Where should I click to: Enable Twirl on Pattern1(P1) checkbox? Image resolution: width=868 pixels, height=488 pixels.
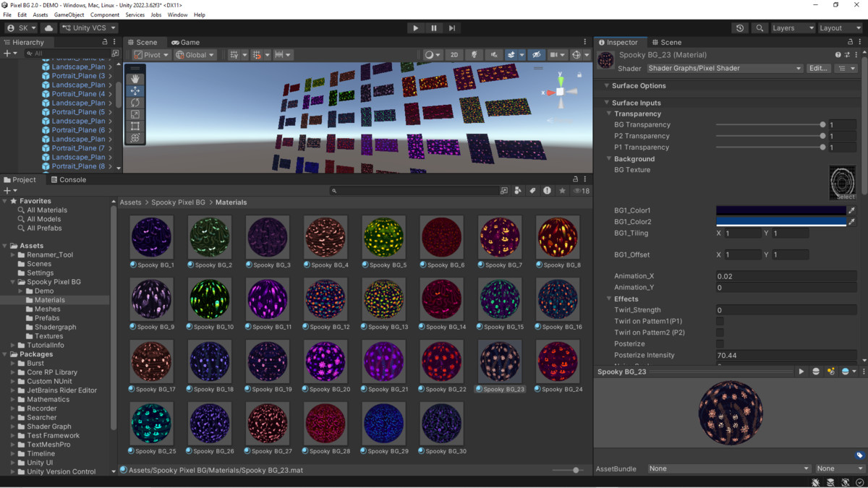(x=720, y=321)
